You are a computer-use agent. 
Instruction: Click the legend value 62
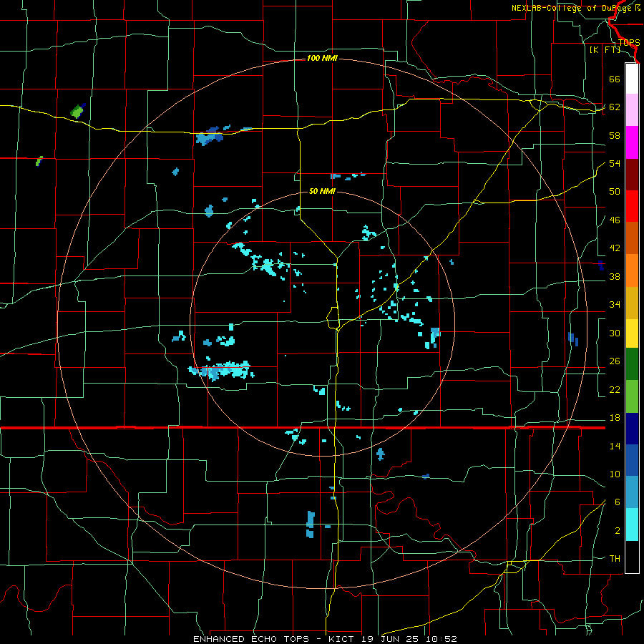point(615,107)
